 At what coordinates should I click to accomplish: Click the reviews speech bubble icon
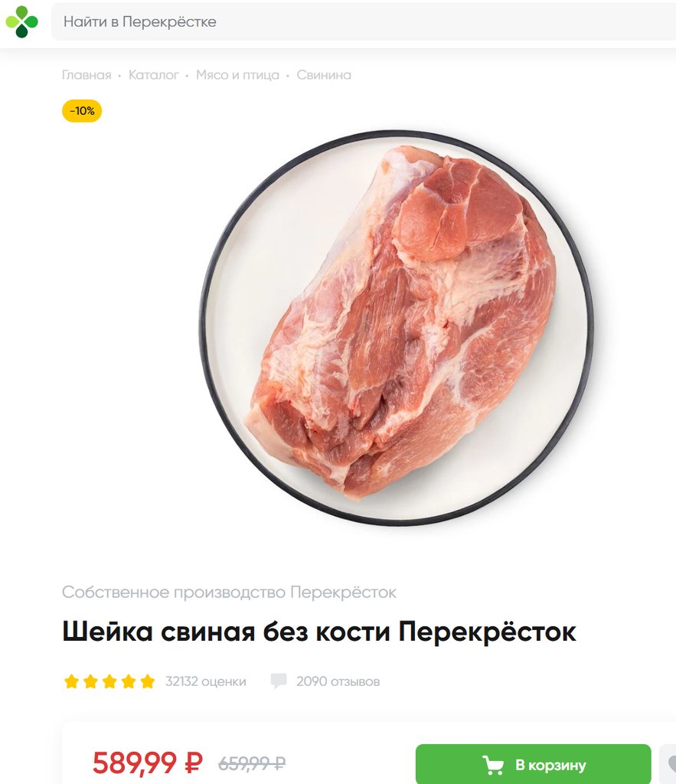pyautogui.click(x=279, y=681)
